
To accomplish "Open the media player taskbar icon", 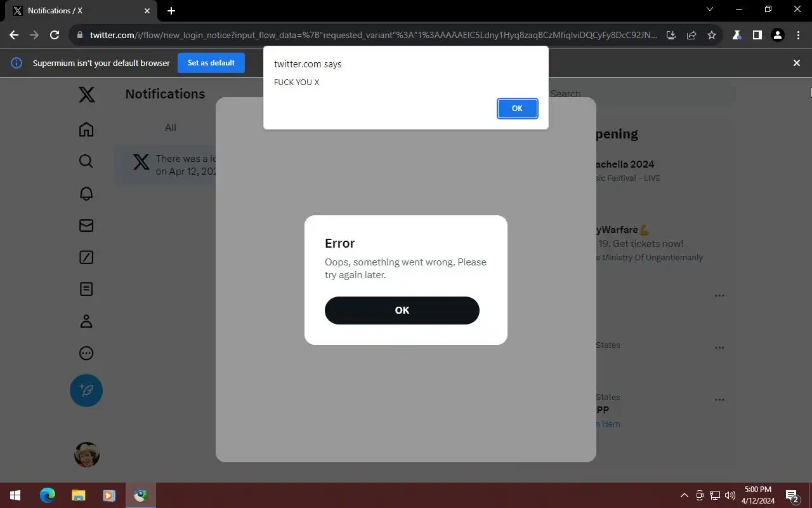I will [x=108, y=495].
